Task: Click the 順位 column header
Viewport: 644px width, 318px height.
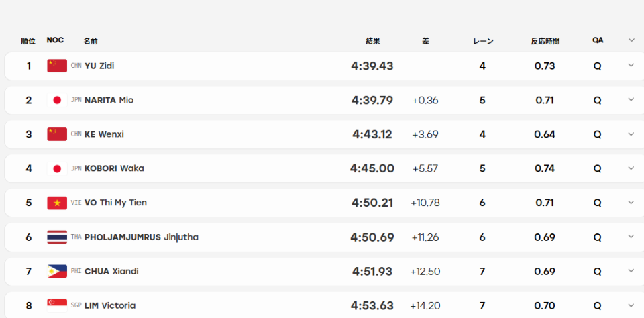Action: click(28, 41)
